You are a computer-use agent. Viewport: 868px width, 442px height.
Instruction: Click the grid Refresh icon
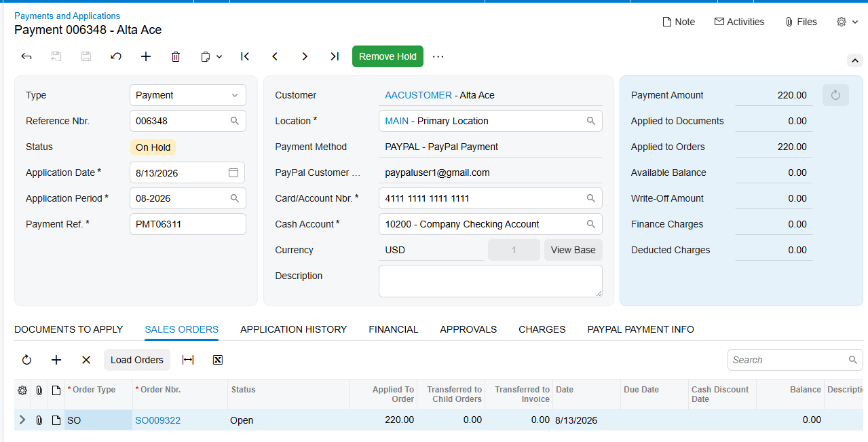(x=26, y=360)
